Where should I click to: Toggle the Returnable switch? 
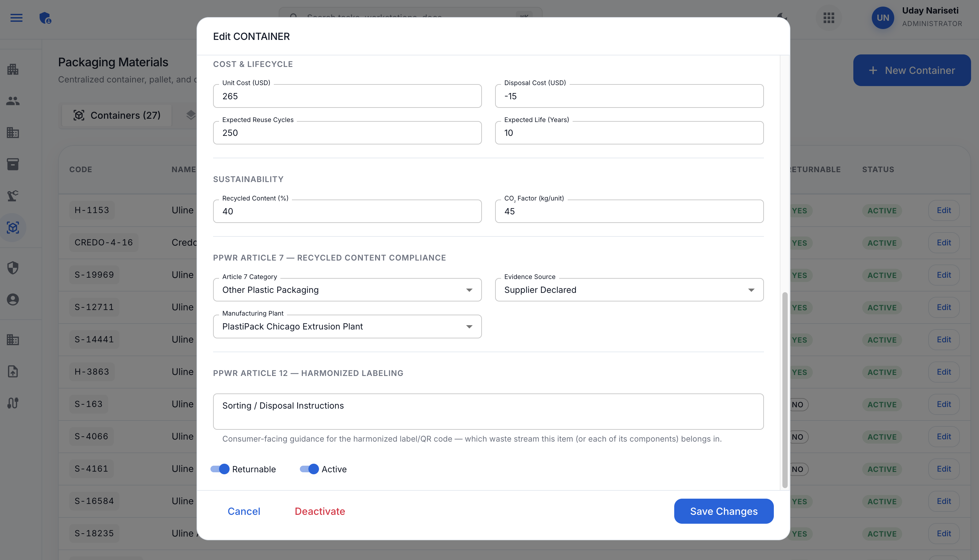pyautogui.click(x=220, y=469)
